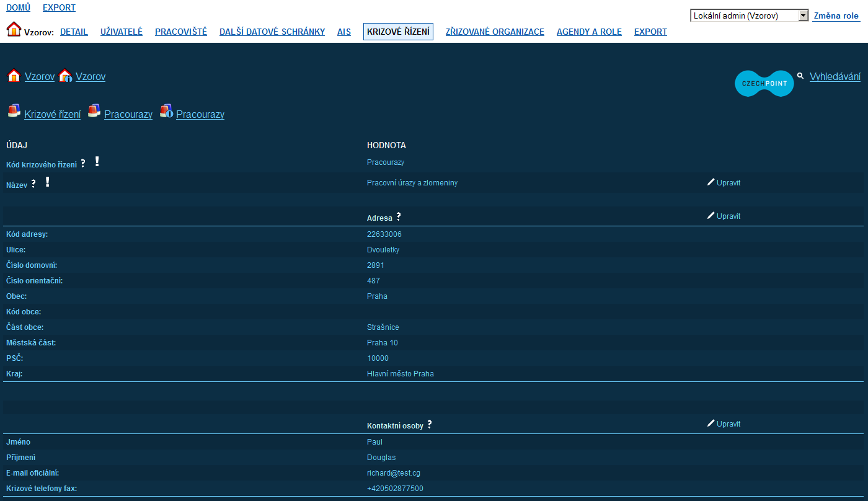Click the Hlavní město Praha value

click(x=401, y=374)
